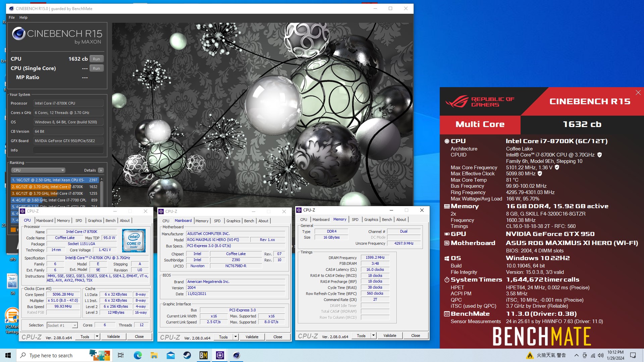Image resolution: width=644 pixels, height=362 pixels.
Task: Click Close button in Mainboard CPU-Z window
Action: [278, 337]
